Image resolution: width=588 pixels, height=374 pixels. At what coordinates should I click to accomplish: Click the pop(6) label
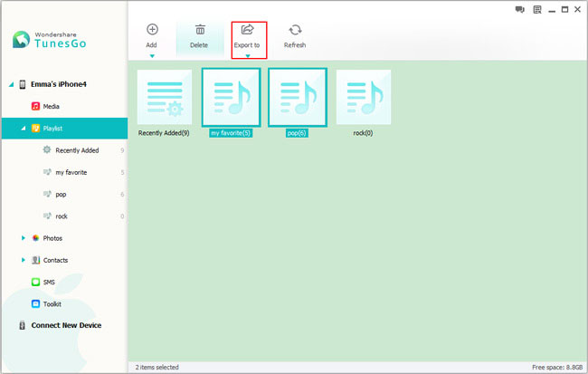[x=297, y=133]
